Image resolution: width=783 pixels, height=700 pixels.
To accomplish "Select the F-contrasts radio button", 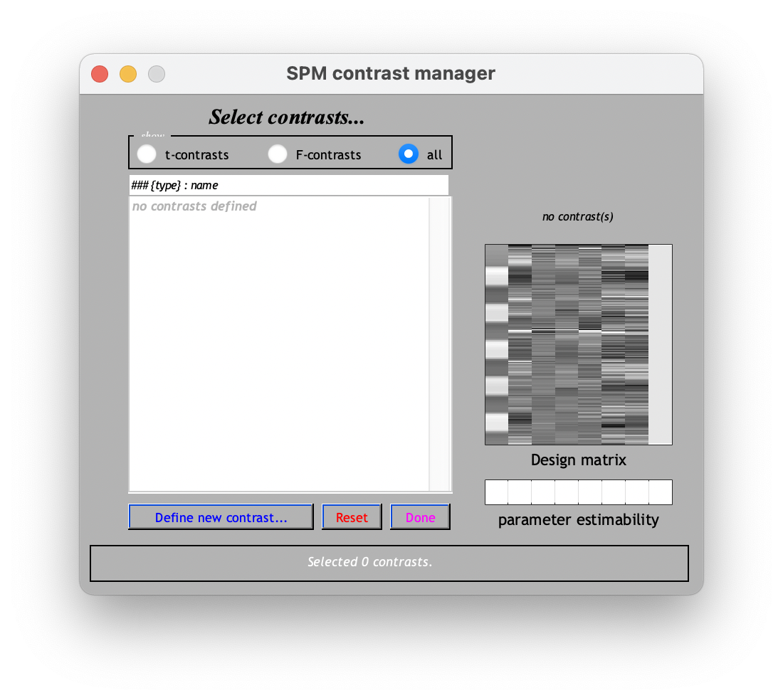I will click(x=278, y=154).
